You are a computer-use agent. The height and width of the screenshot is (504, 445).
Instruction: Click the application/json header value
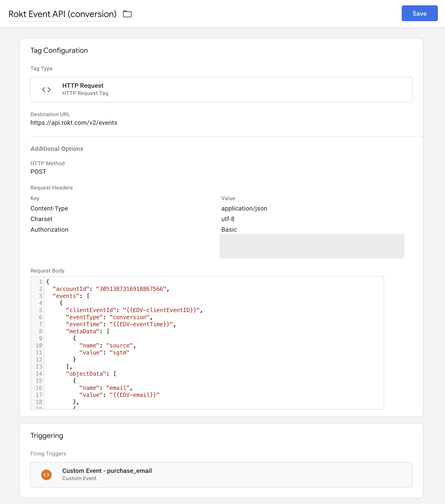[x=244, y=209]
